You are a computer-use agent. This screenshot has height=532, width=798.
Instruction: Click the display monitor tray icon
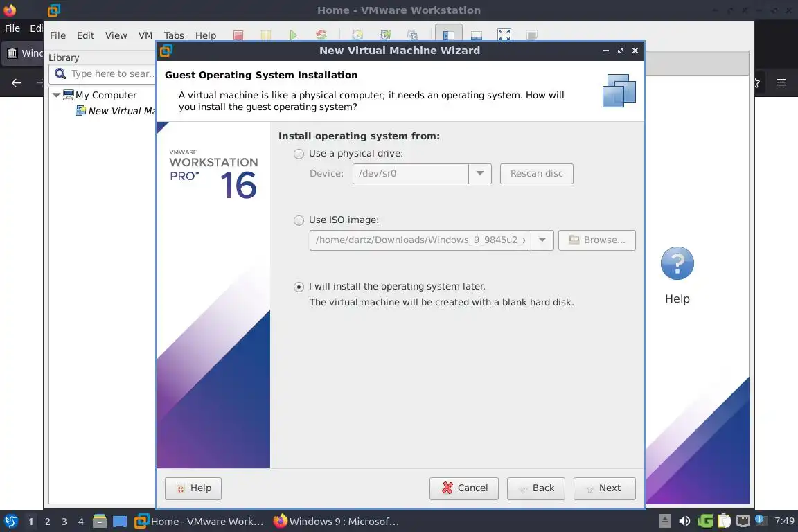pyautogui.click(x=743, y=521)
